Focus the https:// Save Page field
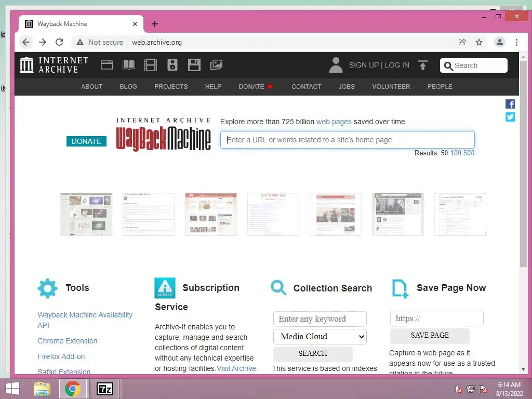532x399 pixels. click(436, 318)
